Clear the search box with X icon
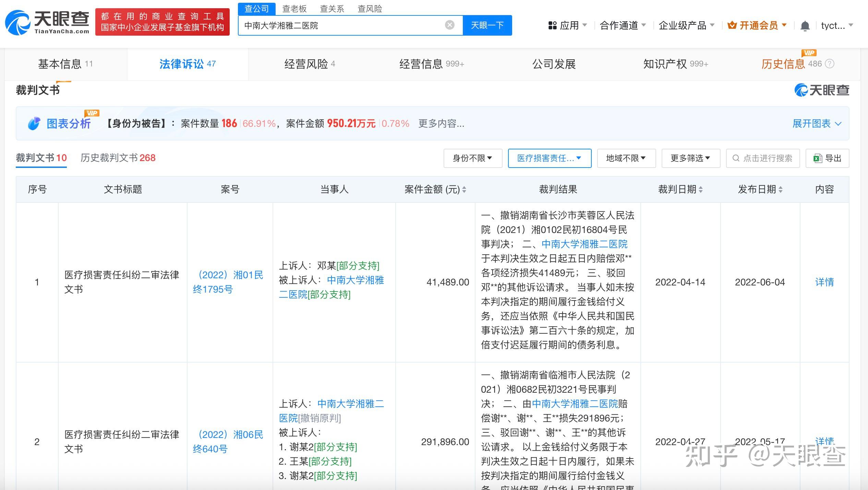The width and height of the screenshot is (868, 490). [x=450, y=25]
